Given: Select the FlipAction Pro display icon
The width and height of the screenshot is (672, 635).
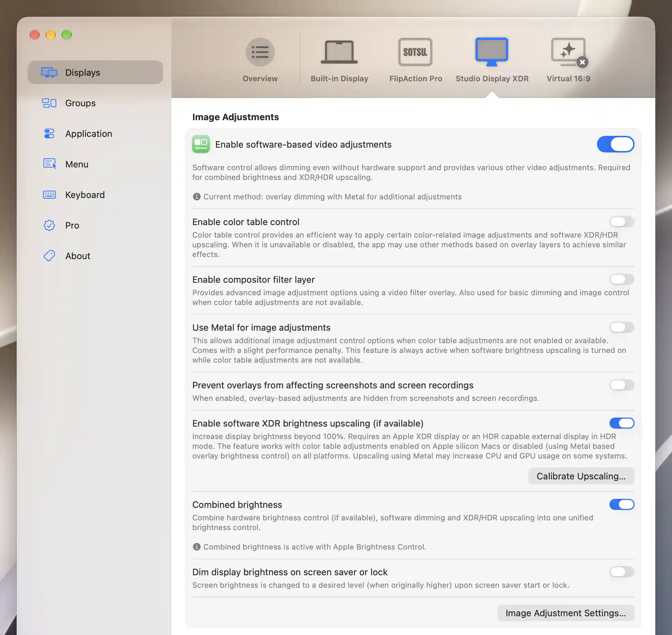Looking at the screenshot, I should point(415,52).
